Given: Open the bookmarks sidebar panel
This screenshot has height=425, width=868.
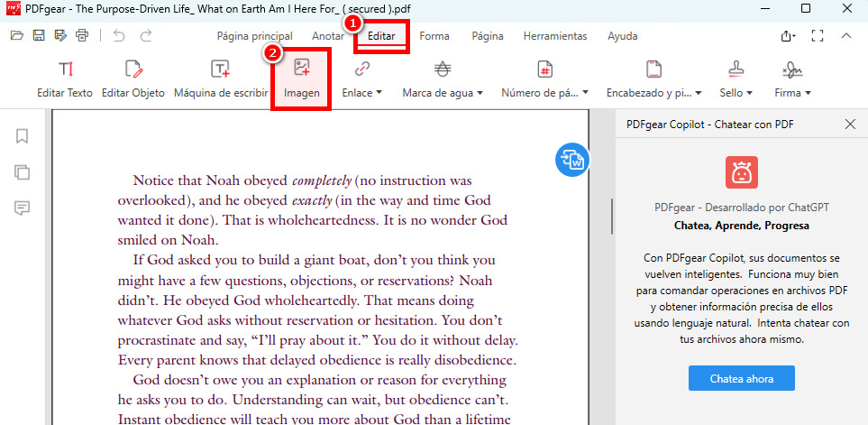Looking at the screenshot, I should (23, 136).
